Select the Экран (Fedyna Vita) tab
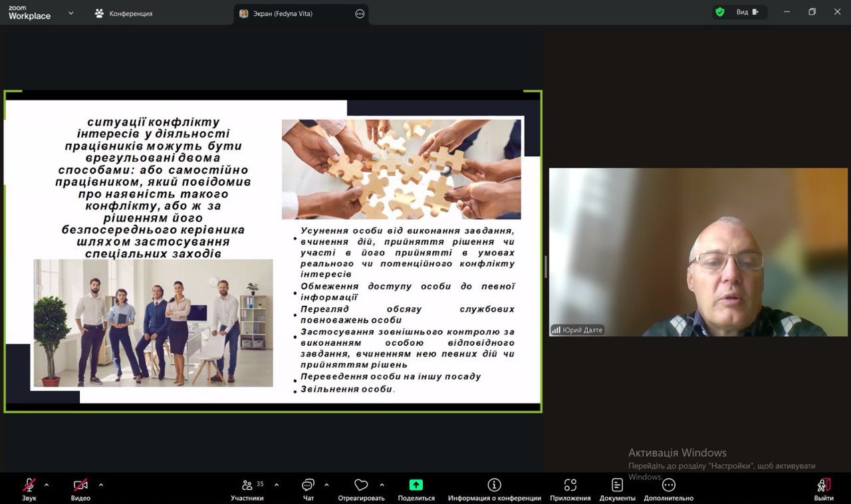This screenshot has width=851, height=504. click(x=283, y=13)
